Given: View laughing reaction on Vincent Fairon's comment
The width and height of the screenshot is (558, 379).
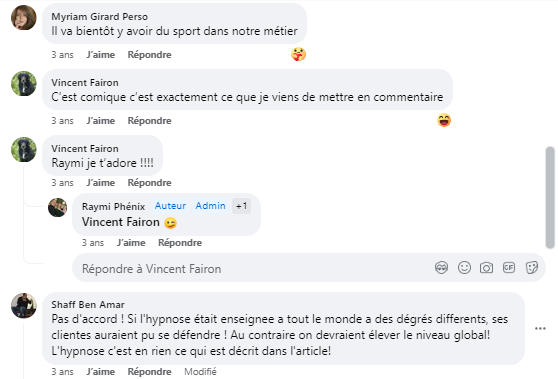Looking at the screenshot, I should pyautogui.click(x=444, y=120).
